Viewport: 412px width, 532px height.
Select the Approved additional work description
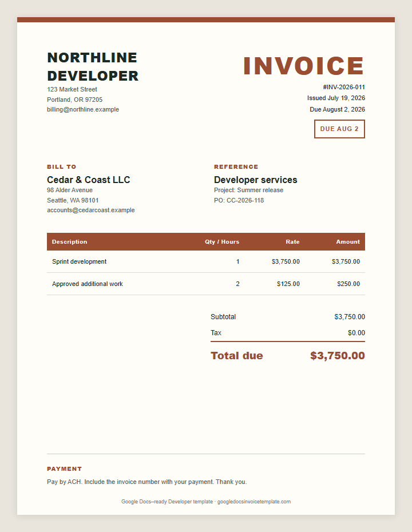(88, 284)
